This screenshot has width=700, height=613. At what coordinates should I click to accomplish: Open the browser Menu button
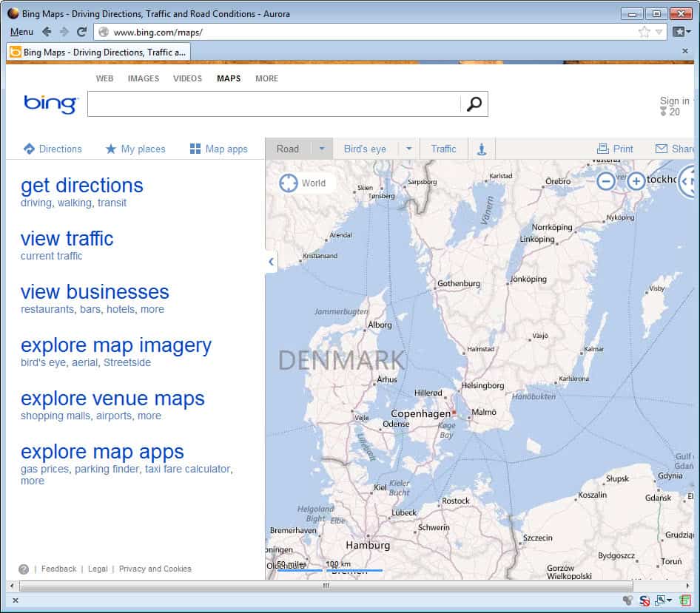21,32
